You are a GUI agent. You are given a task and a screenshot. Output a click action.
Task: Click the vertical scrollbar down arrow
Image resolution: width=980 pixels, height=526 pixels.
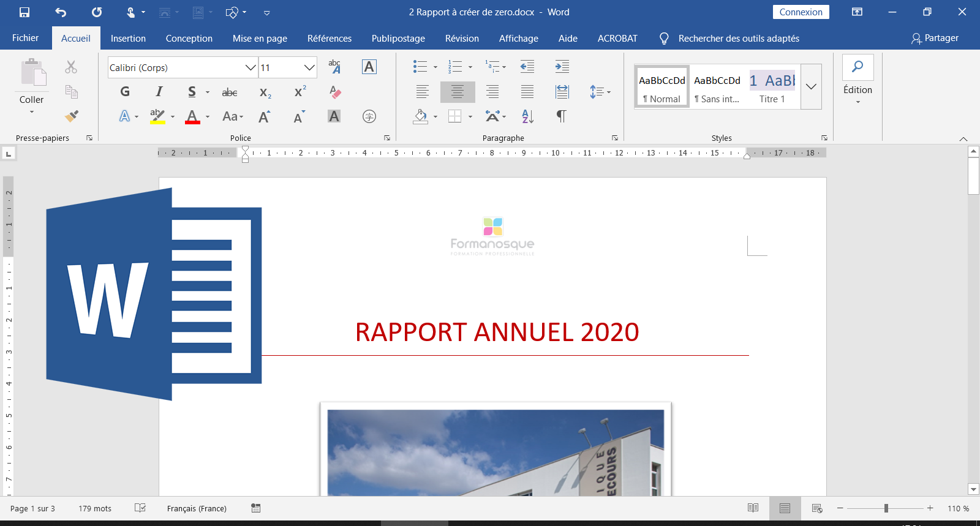click(x=974, y=489)
